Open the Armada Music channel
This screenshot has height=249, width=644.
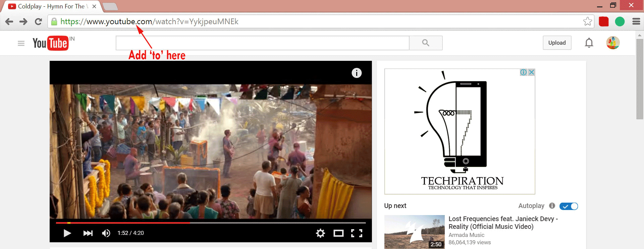[467, 235]
